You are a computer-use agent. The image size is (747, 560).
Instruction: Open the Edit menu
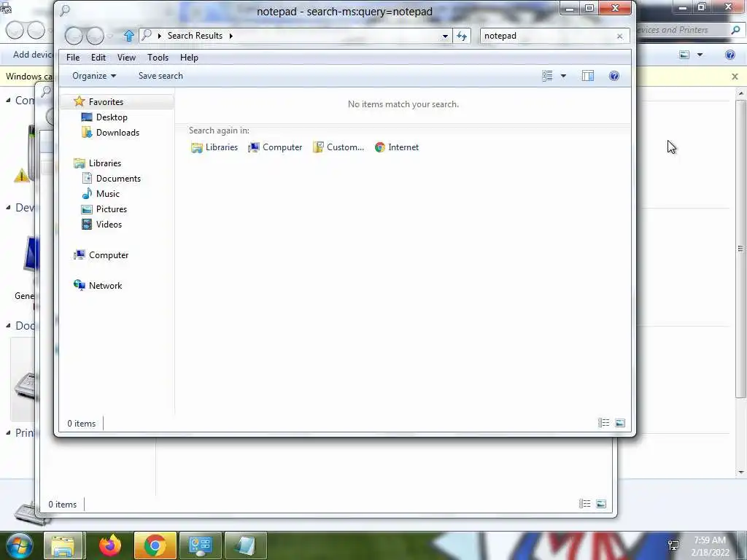(x=98, y=57)
